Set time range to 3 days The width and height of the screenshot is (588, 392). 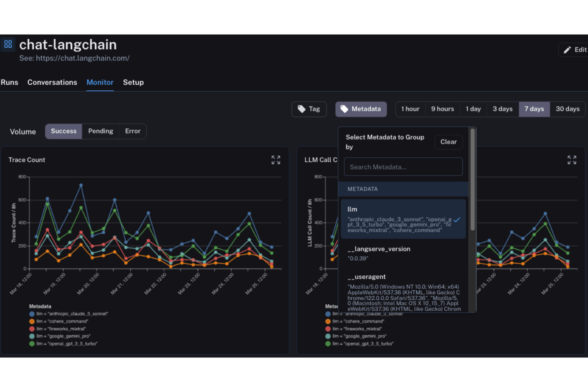pos(503,109)
